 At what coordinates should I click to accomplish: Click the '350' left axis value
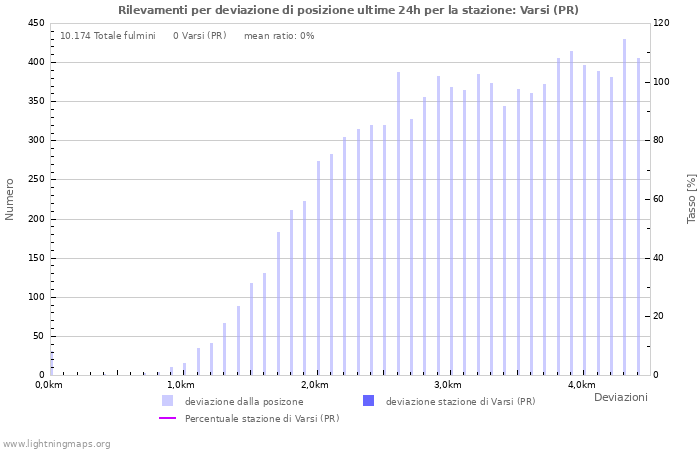pos(37,101)
